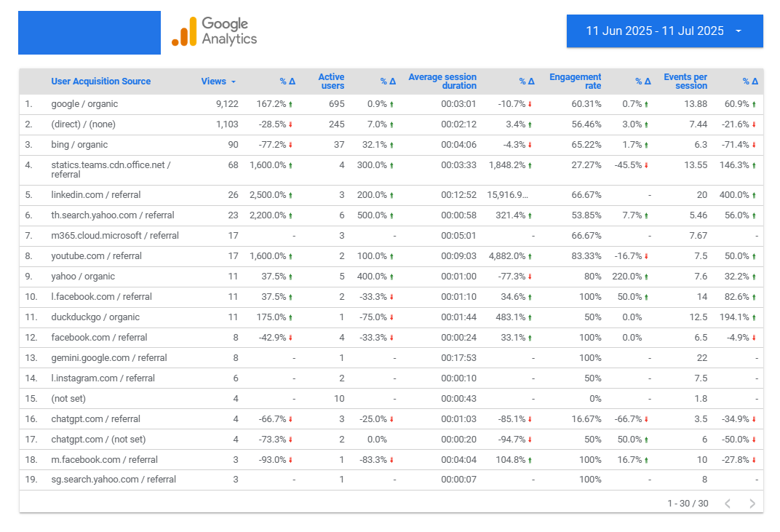Click the 695 active users value
The image size is (780, 532).
(x=337, y=104)
